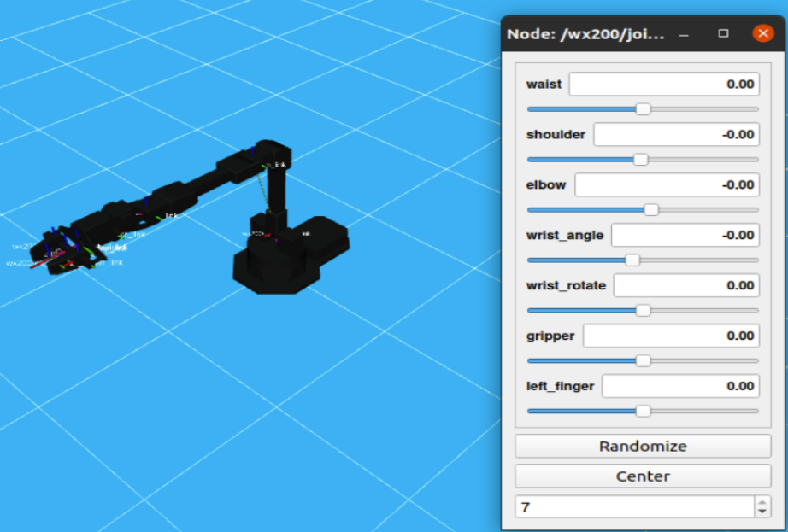
Task: Click the left_finger slider handle
Action: coord(643,412)
